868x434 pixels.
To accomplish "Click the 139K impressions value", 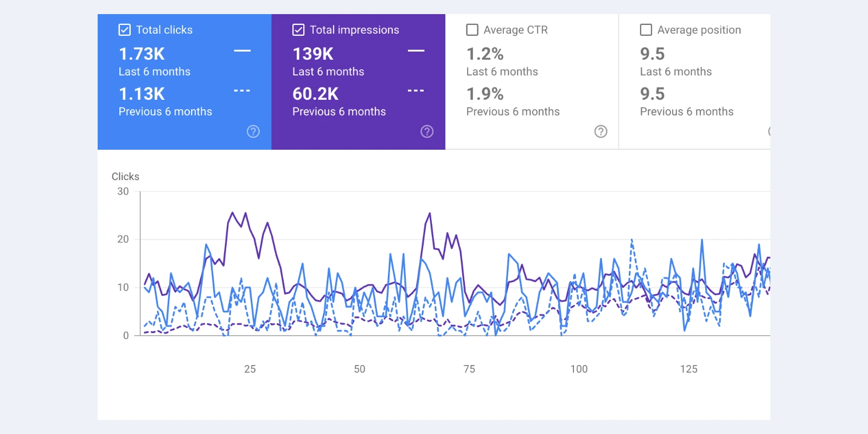I will pyautogui.click(x=313, y=54).
